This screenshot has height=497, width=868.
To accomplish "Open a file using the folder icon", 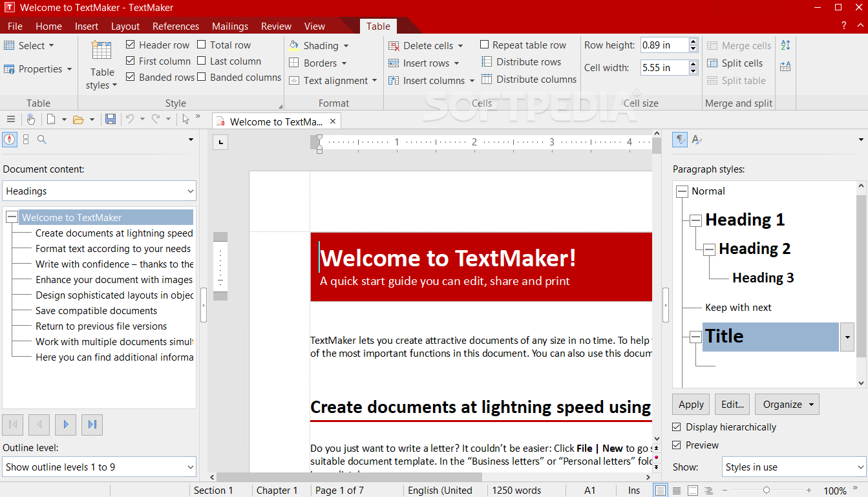I will [78, 119].
